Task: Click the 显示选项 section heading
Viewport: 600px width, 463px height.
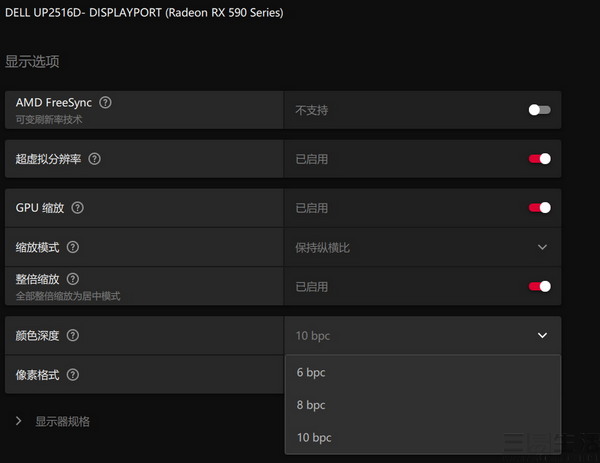Action: click(32, 62)
